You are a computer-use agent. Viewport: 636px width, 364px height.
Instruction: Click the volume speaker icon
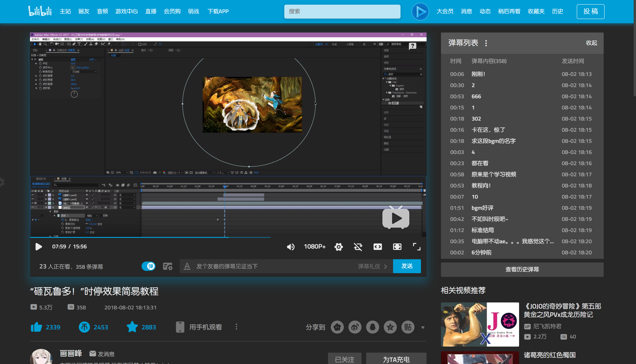tap(290, 247)
